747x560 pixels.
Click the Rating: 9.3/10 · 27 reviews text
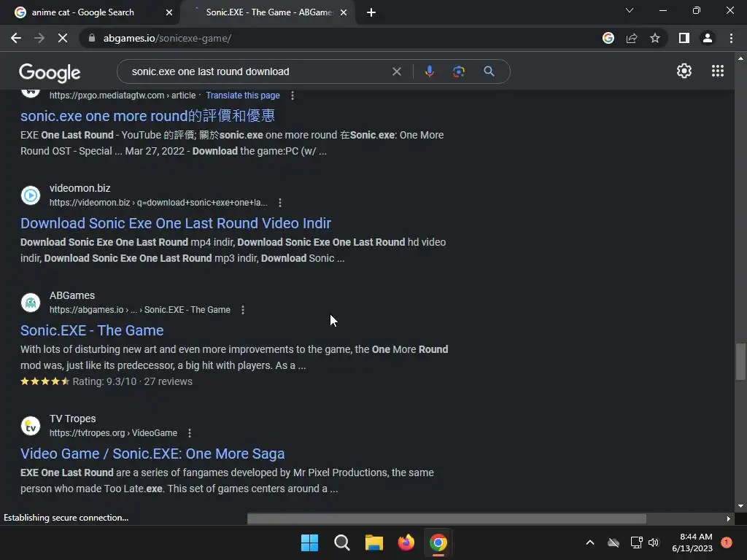[133, 381]
